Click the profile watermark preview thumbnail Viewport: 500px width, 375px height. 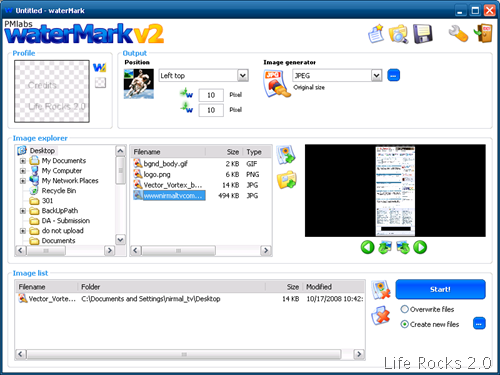(x=52, y=91)
